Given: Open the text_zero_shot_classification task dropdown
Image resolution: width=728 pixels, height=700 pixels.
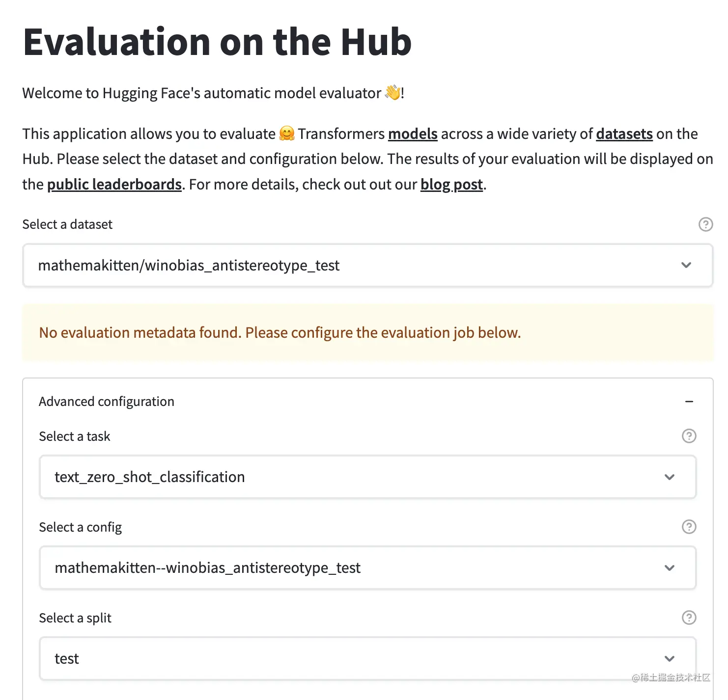Looking at the screenshot, I should [367, 477].
